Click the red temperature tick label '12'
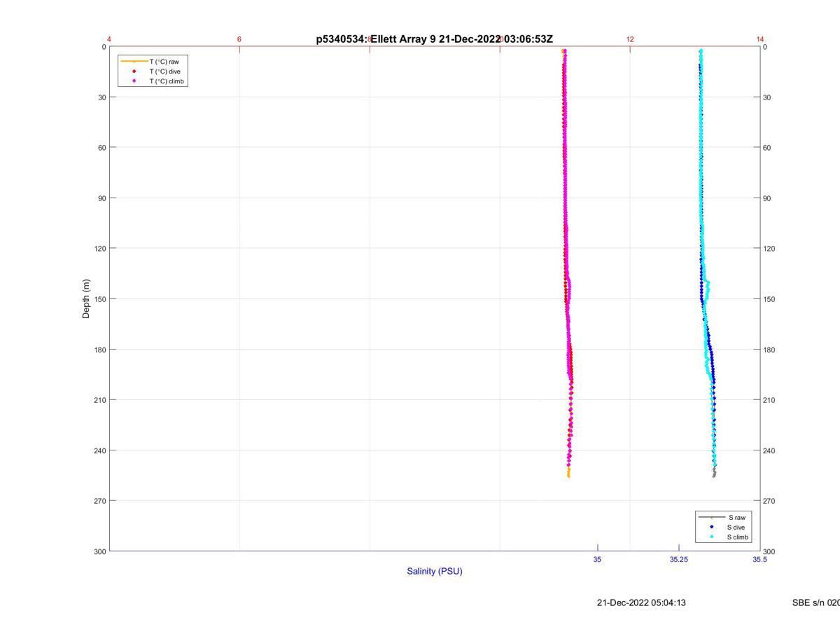The height and width of the screenshot is (620, 840). [x=630, y=39]
